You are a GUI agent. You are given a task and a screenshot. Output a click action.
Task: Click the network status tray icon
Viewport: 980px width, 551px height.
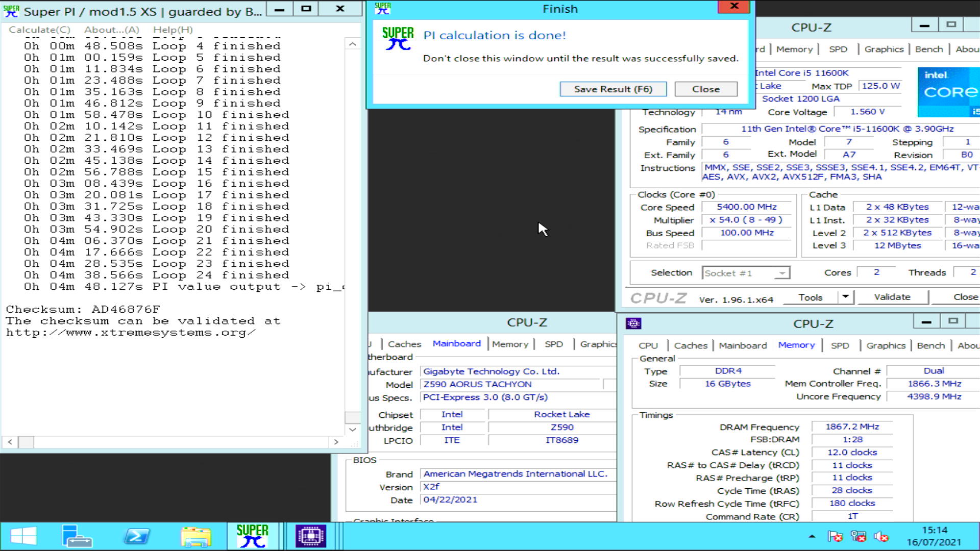coord(859,536)
